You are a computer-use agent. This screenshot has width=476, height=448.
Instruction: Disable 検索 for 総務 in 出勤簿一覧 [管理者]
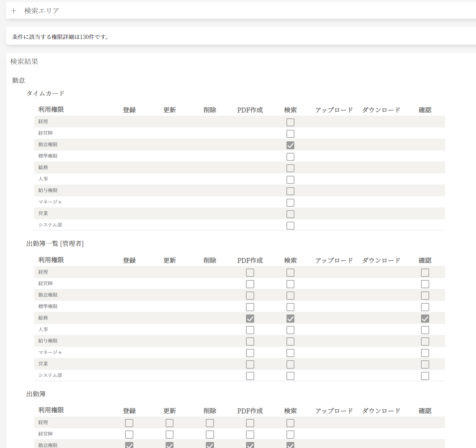[x=290, y=319]
